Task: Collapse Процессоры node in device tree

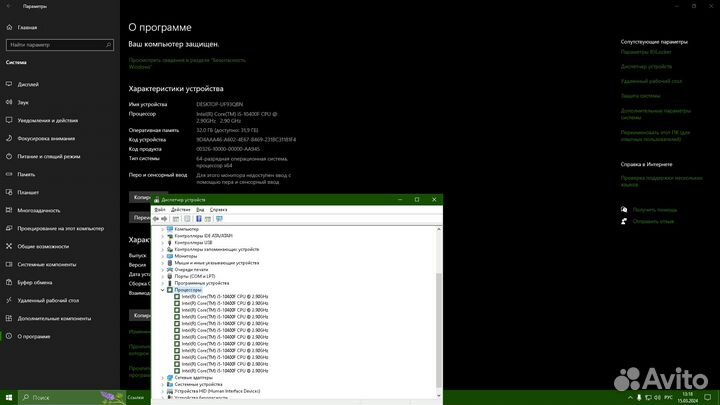Action: 163,290
